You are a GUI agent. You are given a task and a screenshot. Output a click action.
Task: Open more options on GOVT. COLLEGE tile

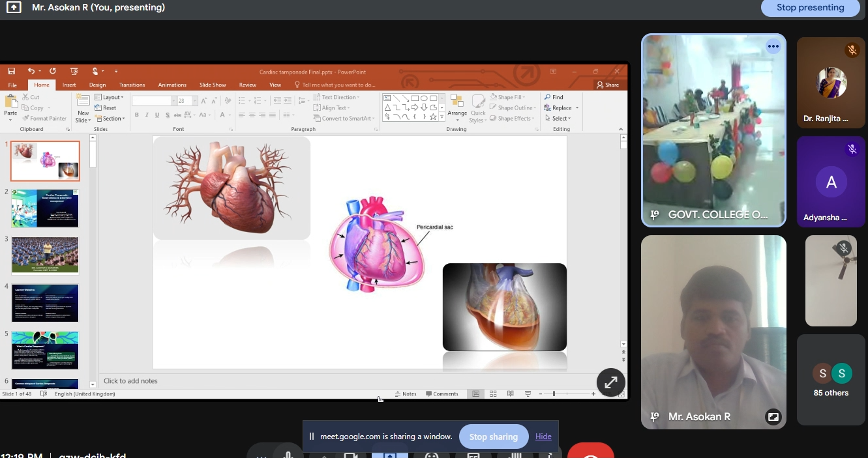click(x=773, y=46)
